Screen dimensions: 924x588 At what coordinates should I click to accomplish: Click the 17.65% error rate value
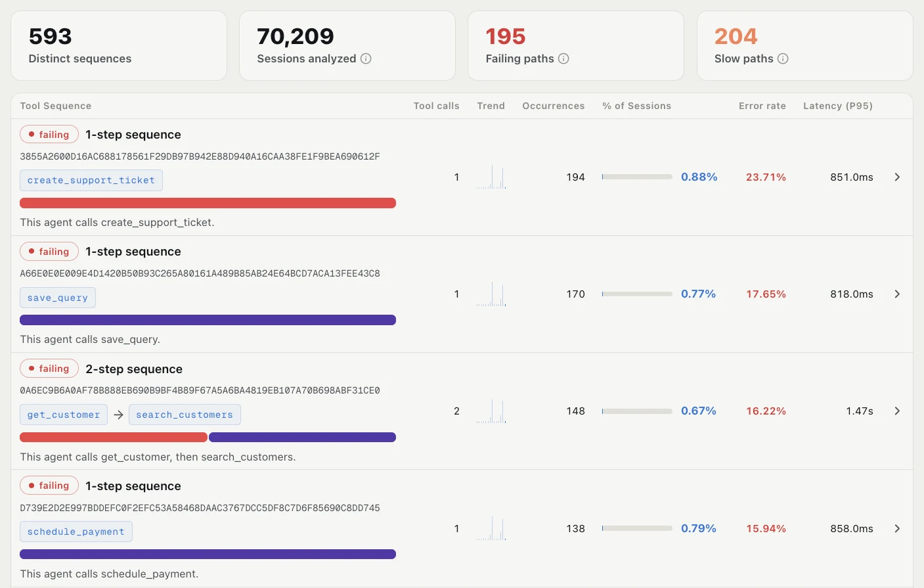coord(766,294)
